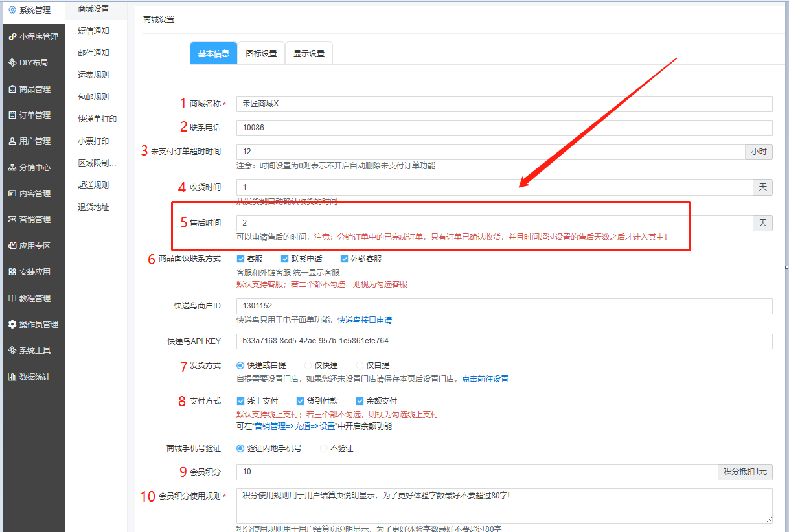Toggle the 货到付款 payment checkbox
The height and width of the screenshot is (532, 789).
point(301,401)
